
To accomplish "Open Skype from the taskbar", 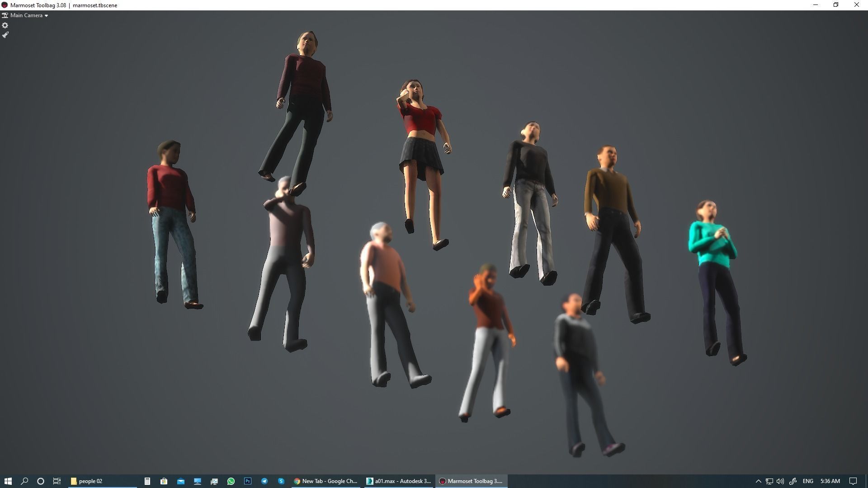I will (x=281, y=481).
